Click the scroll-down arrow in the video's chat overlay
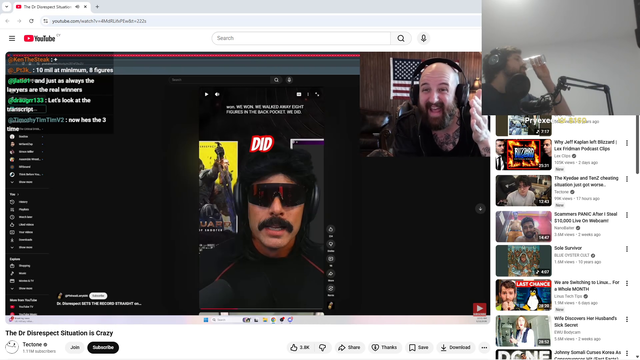640x360 pixels. pos(480,209)
